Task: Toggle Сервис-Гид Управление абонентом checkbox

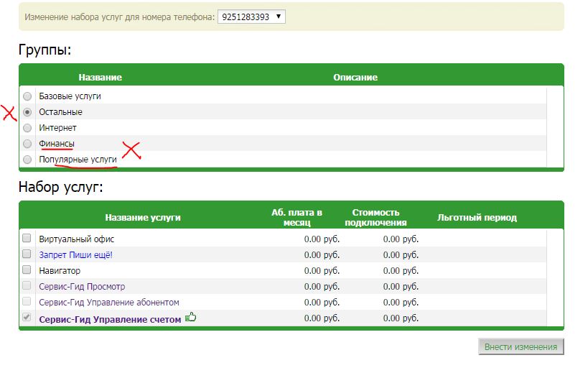Action: pyautogui.click(x=27, y=302)
